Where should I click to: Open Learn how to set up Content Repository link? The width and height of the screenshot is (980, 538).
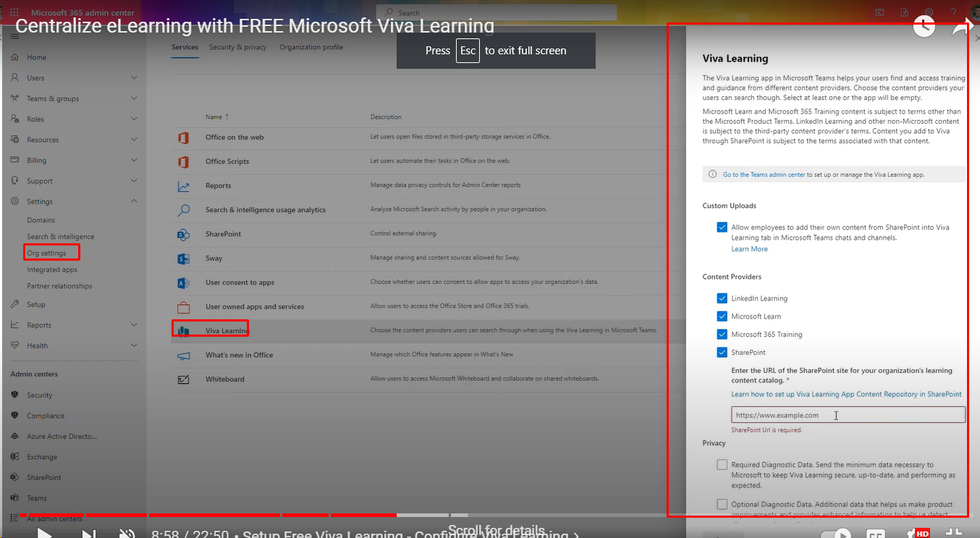[846, 395]
